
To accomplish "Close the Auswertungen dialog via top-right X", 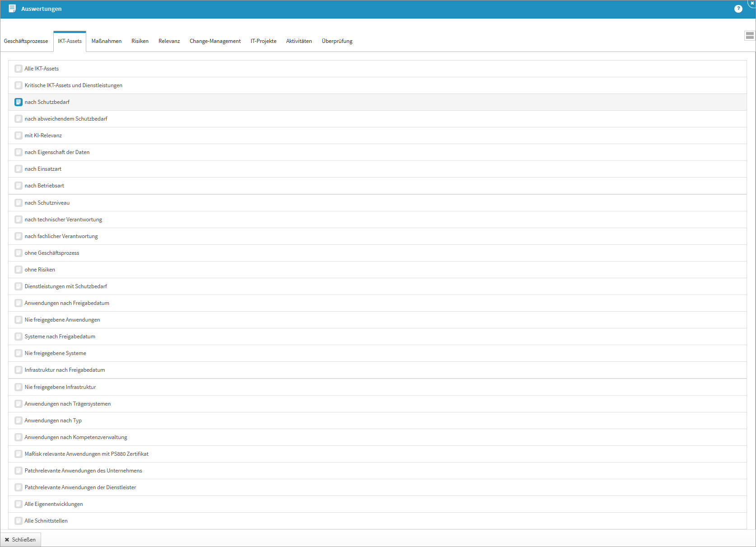I will pyautogui.click(x=752, y=3).
